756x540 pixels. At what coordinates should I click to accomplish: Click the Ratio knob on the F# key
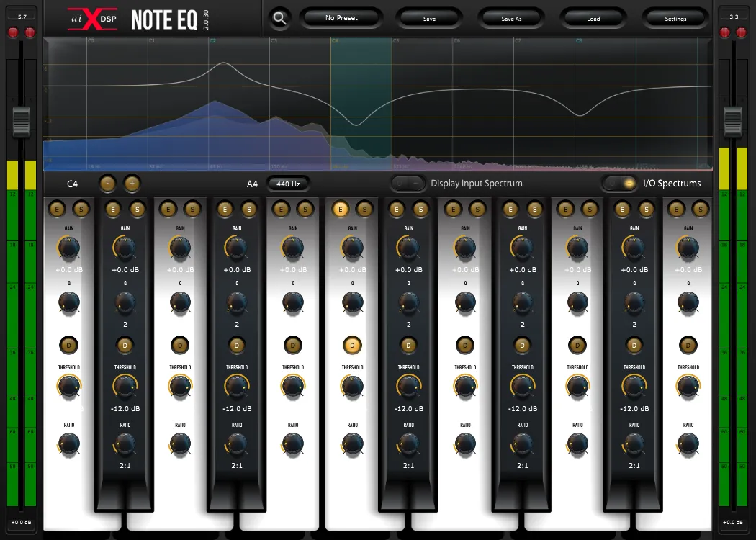point(408,444)
